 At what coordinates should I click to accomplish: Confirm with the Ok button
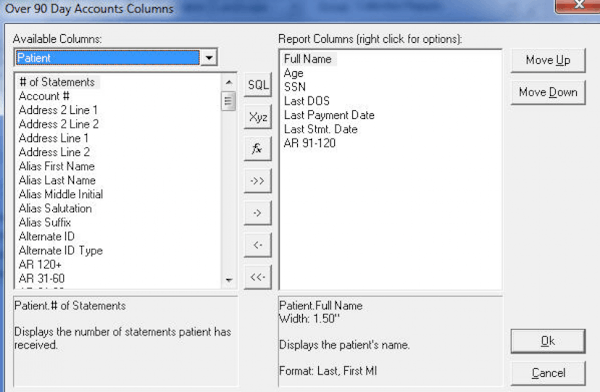click(548, 341)
